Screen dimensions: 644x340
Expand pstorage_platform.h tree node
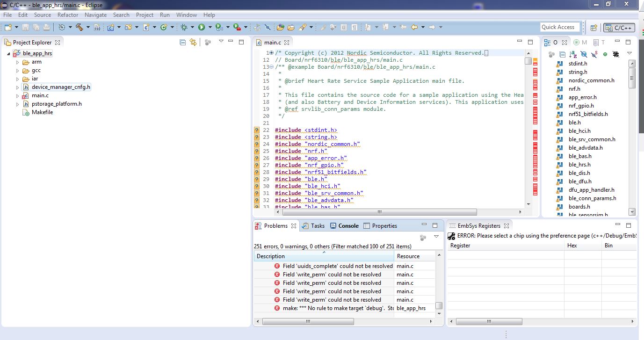point(18,104)
